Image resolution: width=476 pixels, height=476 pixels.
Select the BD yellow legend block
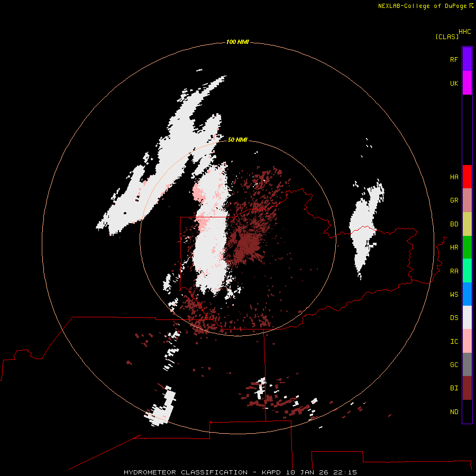pyautogui.click(x=467, y=224)
